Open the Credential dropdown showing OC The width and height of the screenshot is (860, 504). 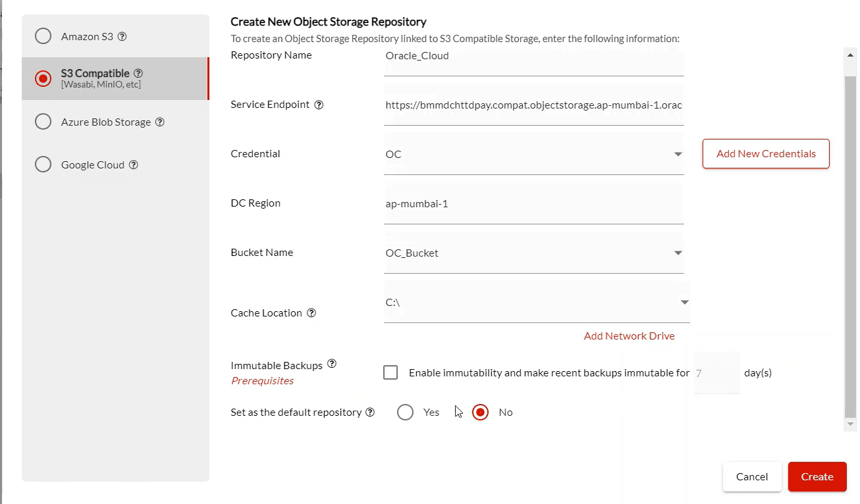pyautogui.click(x=533, y=154)
